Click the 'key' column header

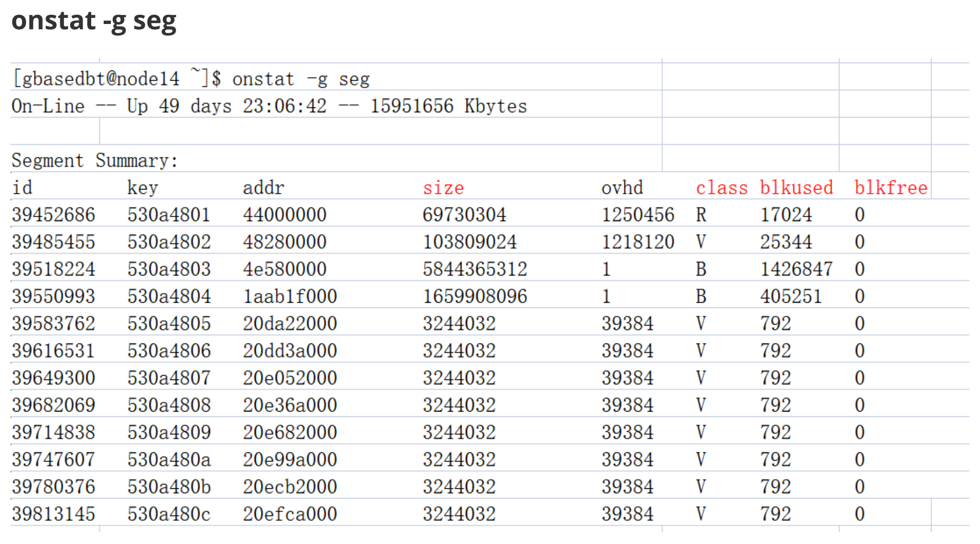coord(143,188)
